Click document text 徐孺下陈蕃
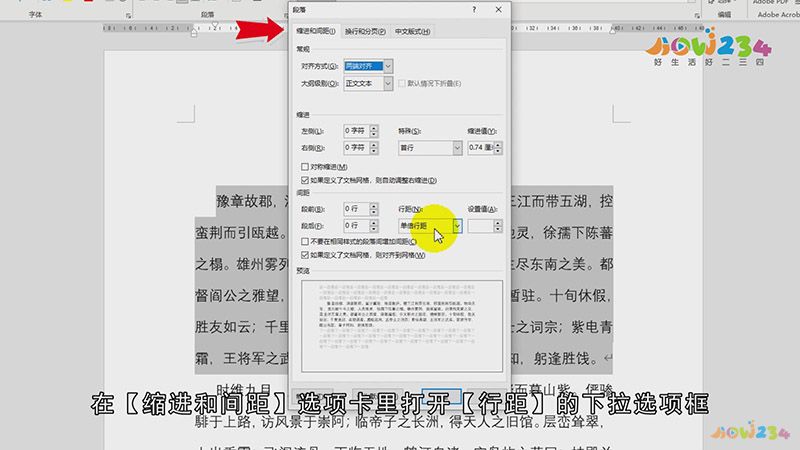800x450 pixels. tap(578, 233)
